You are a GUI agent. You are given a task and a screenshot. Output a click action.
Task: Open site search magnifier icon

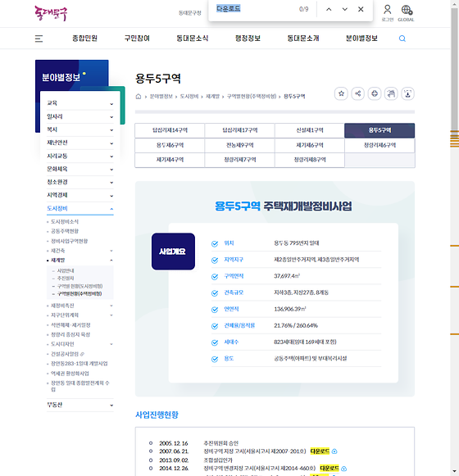(402, 39)
